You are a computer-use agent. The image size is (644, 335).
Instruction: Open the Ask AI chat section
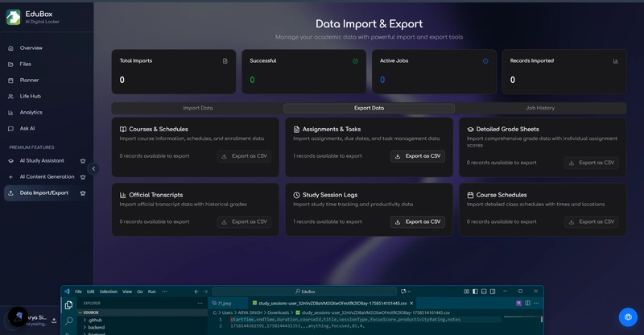tap(27, 129)
